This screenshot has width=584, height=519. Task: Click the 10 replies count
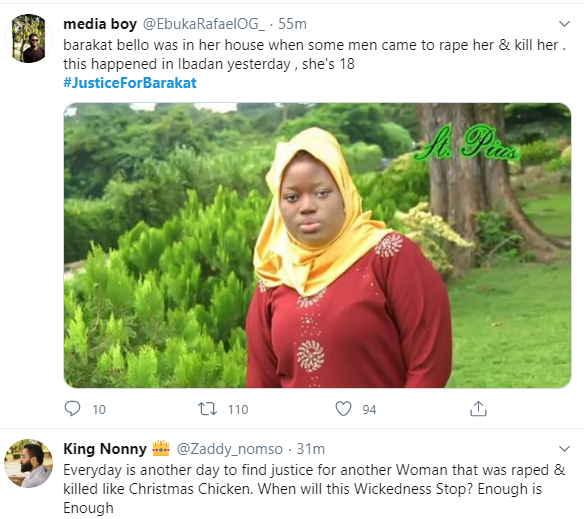coord(99,409)
